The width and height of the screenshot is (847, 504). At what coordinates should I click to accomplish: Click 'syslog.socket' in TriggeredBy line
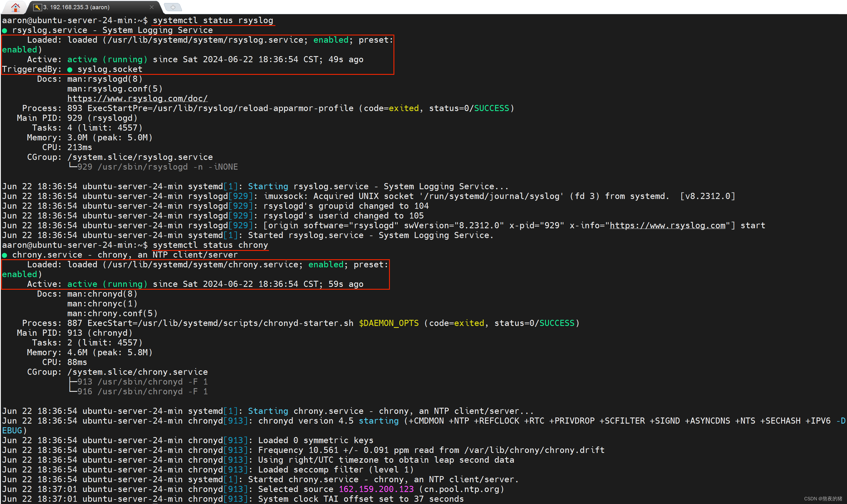pos(110,69)
